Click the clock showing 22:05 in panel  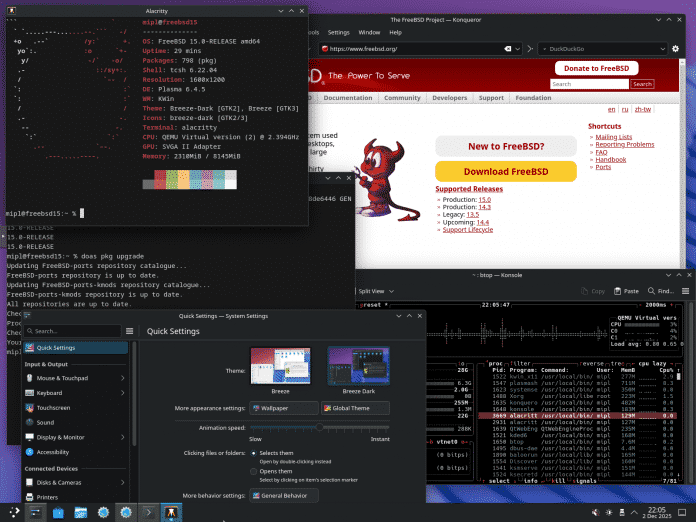[656, 513]
